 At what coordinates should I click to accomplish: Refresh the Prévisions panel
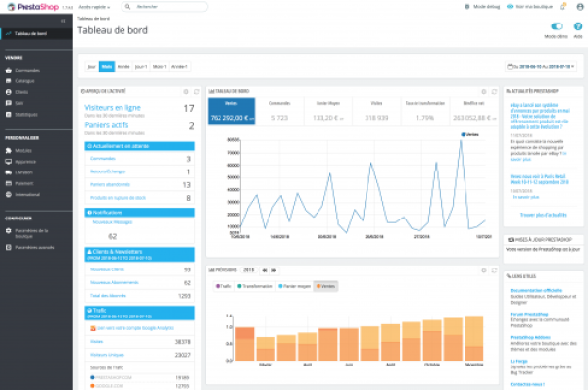coord(494,270)
